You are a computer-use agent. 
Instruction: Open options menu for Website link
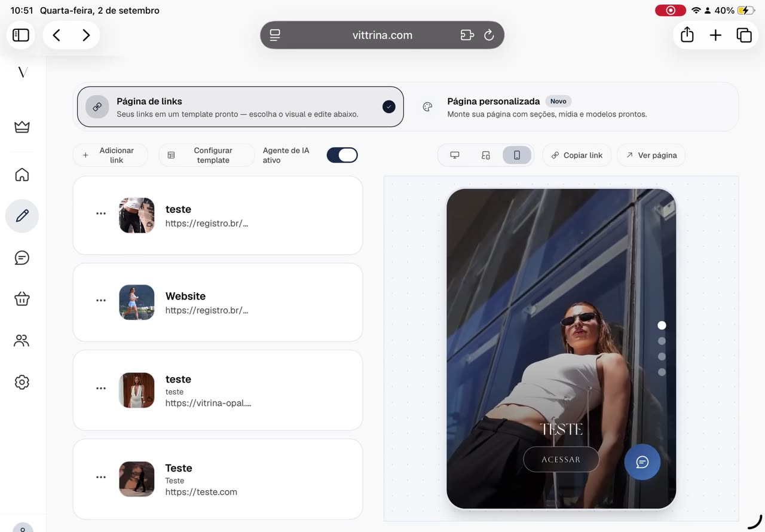[x=101, y=300]
